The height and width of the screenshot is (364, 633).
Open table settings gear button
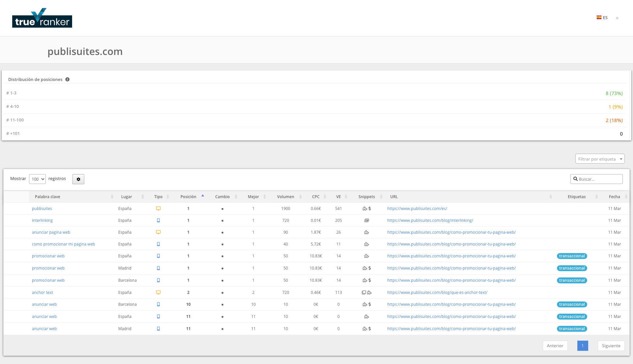[78, 179]
